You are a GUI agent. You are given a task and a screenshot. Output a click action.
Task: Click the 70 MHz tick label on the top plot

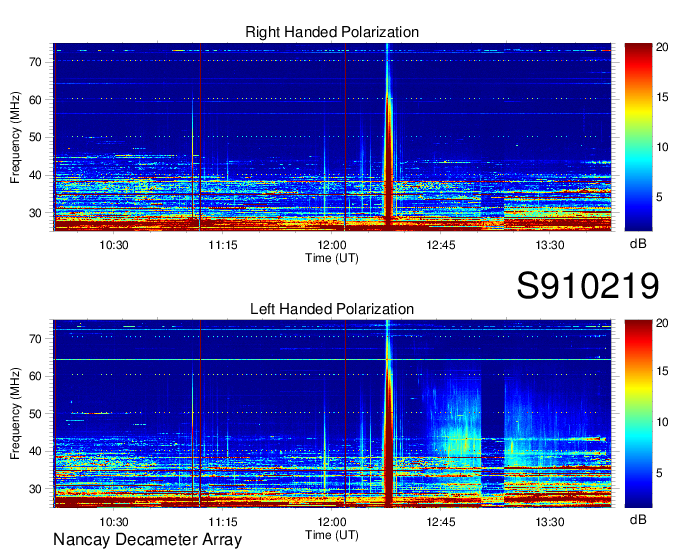click(35, 62)
